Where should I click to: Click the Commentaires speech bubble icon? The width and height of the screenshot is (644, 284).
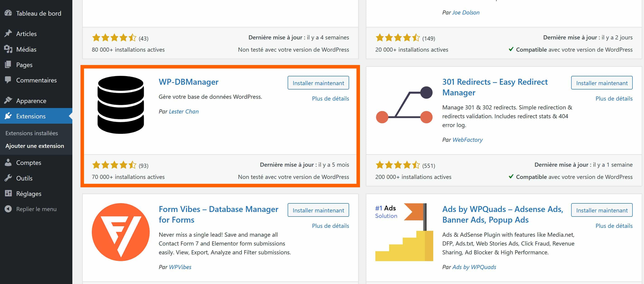pos(8,80)
